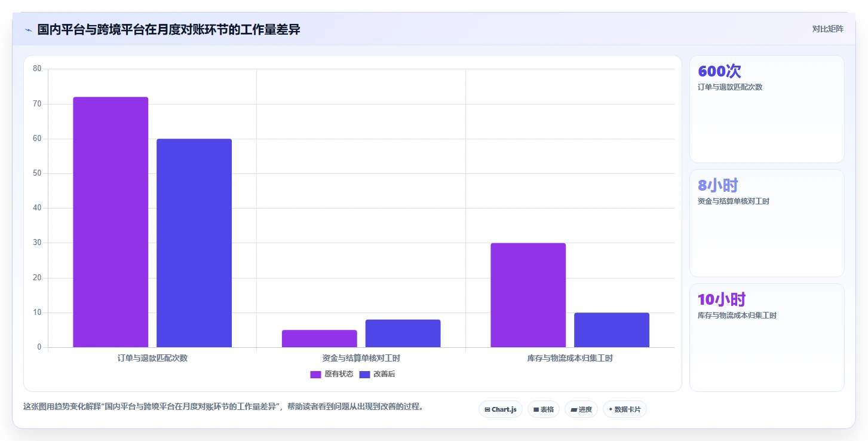Click the y-axis value 50
This screenshot has height=441, width=868.
coord(37,173)
